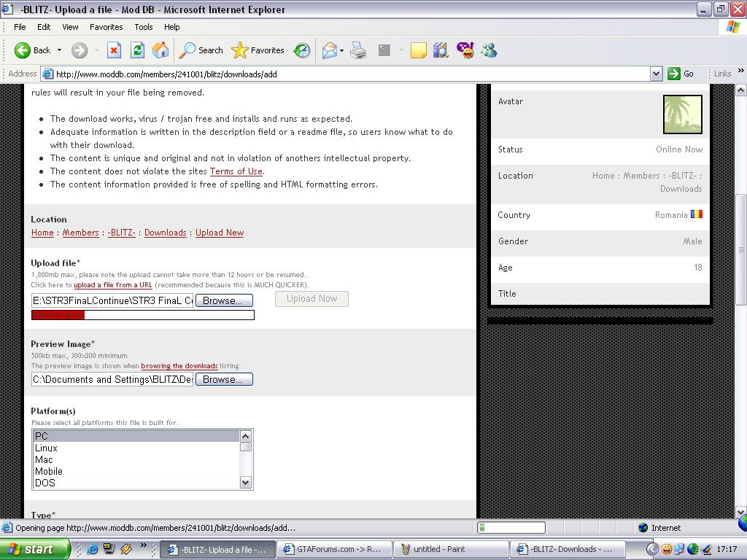Open the History toolbar icon
This screenshot has width=747, height=560.
pos(302,50)
